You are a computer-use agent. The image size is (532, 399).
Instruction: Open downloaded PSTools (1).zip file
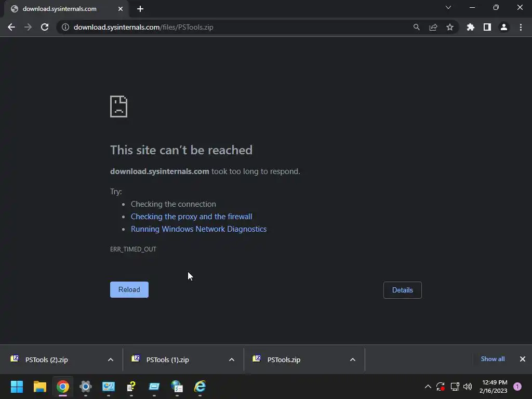tap(168, 360)
